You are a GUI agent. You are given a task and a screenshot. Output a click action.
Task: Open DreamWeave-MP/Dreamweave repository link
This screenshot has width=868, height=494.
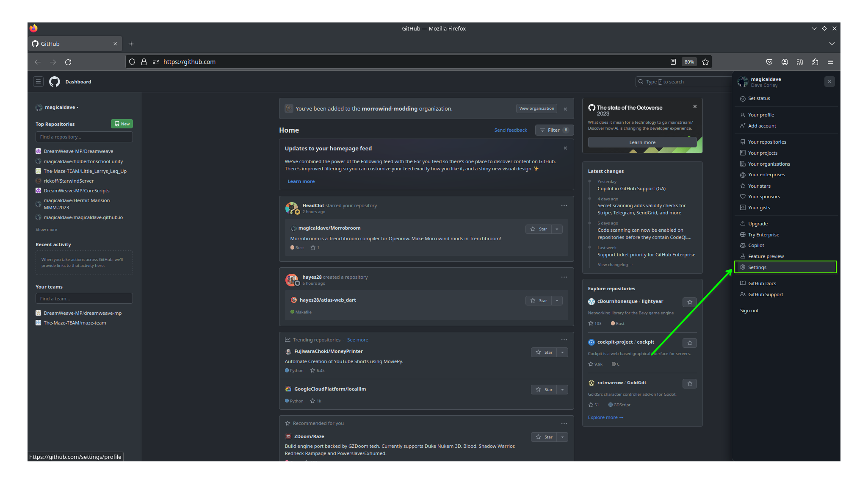pos(78,151)
